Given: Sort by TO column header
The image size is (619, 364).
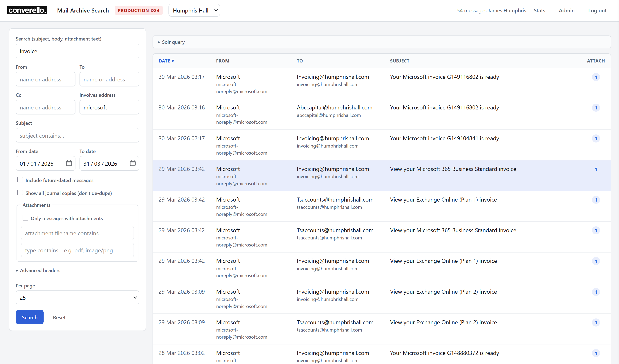Looking at the screenshot, I should (x=300, y=61).
